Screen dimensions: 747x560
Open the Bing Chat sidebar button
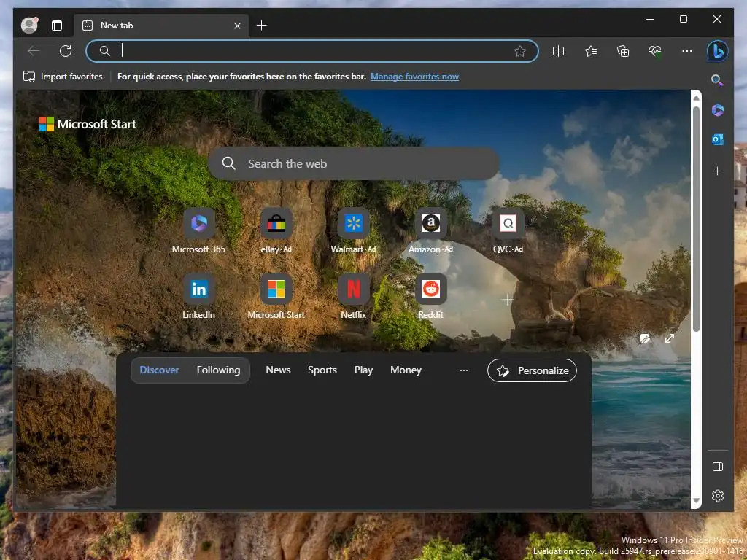718,51
